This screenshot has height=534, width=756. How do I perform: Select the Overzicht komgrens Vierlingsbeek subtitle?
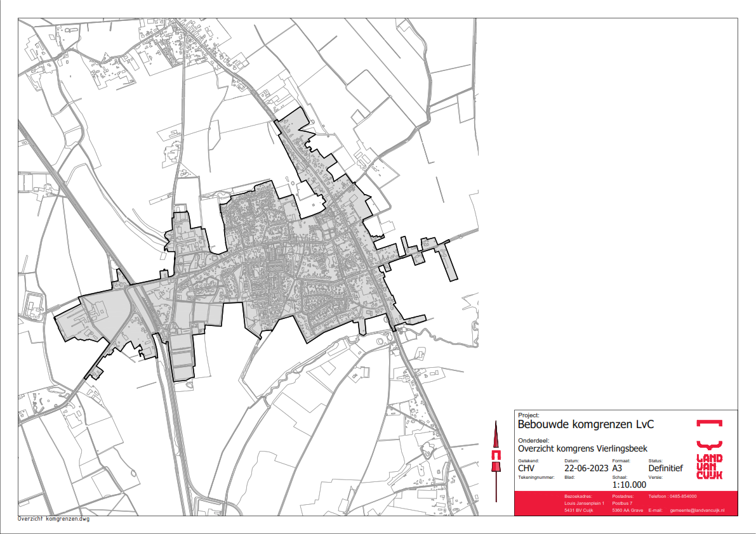click(583, 448)
